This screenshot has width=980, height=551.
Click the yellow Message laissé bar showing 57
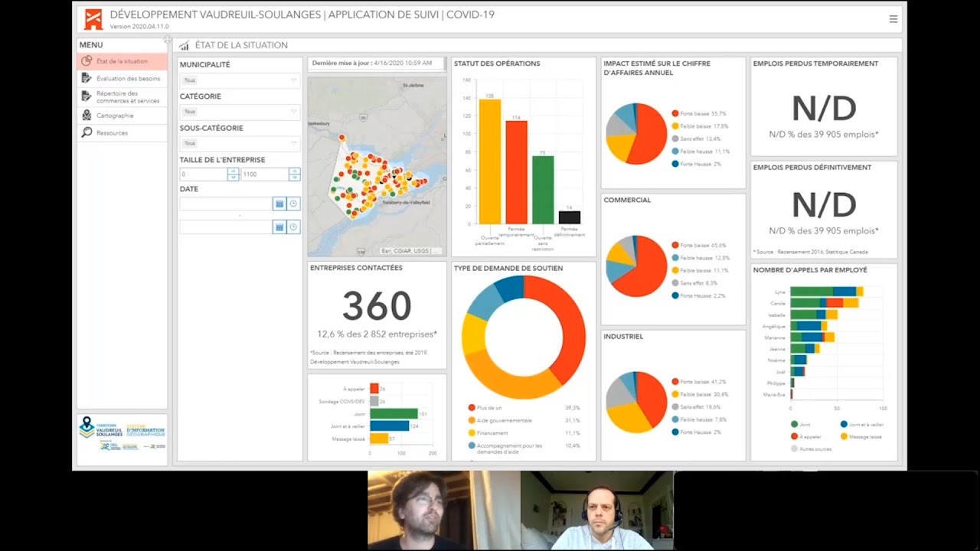[x=379, y=439]
